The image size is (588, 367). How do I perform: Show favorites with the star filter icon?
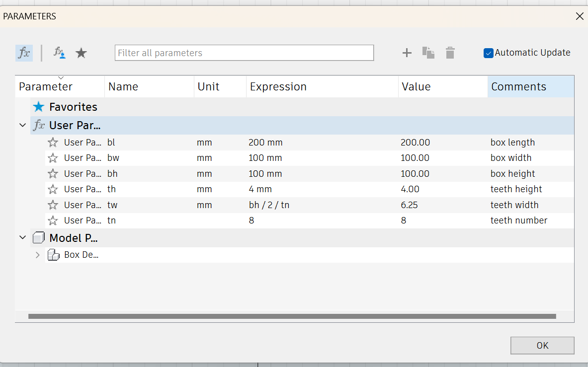[x=81, y=53]
